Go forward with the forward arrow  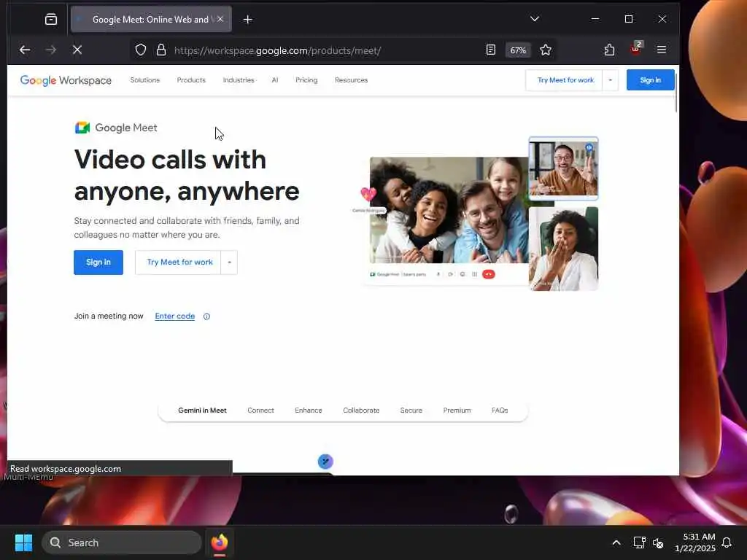point(51,50)
